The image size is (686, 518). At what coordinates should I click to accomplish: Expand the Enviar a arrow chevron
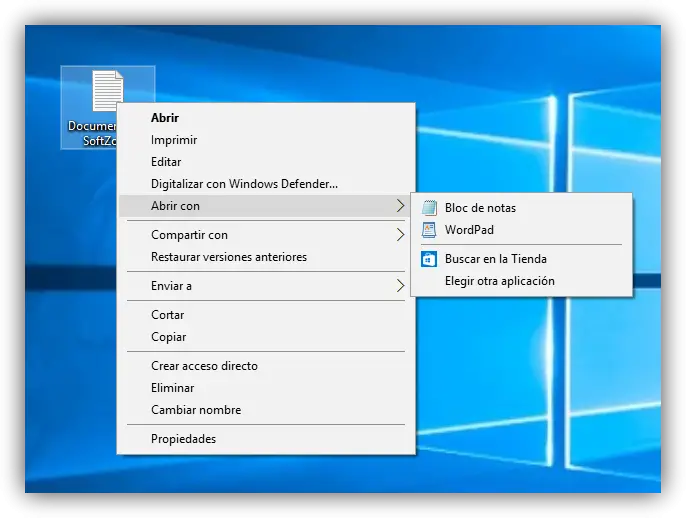pos(400,286)
